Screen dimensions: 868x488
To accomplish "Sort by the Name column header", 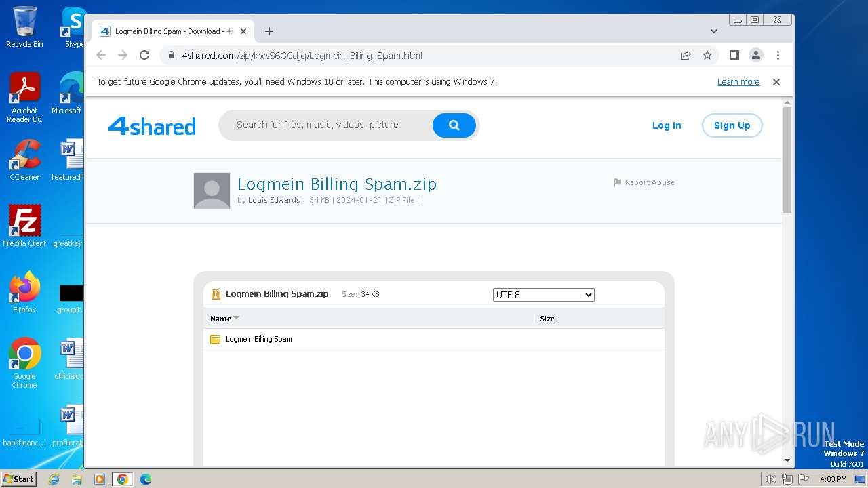I will point(221,319).
